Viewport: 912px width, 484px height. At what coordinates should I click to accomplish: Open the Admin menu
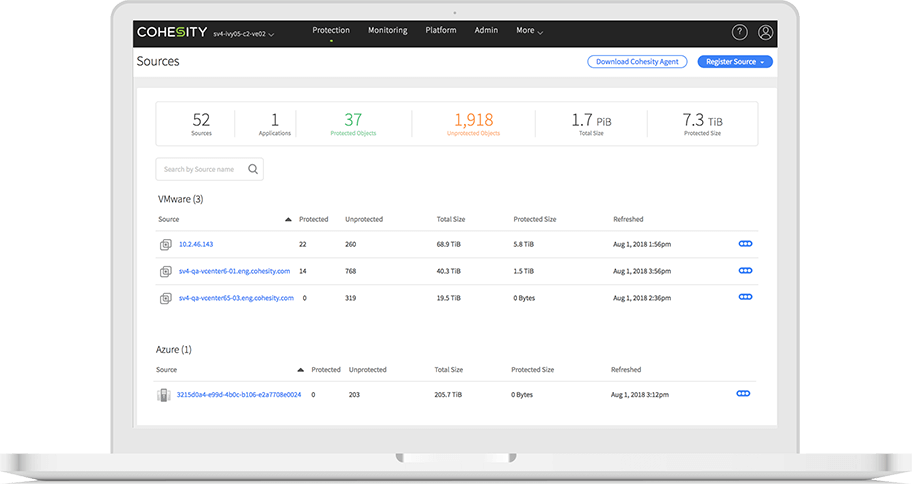(x=486, y=30)
